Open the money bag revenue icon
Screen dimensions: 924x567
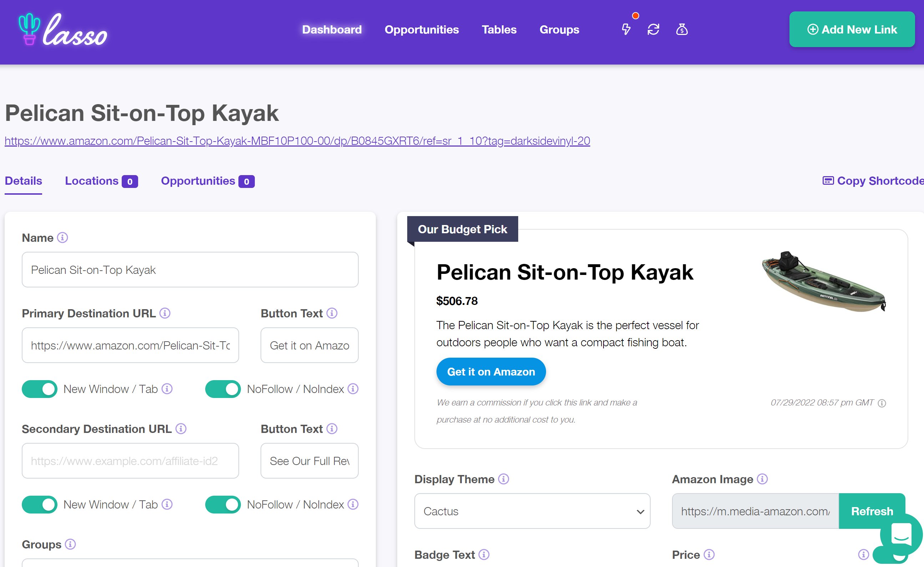[x=682, y=29]
